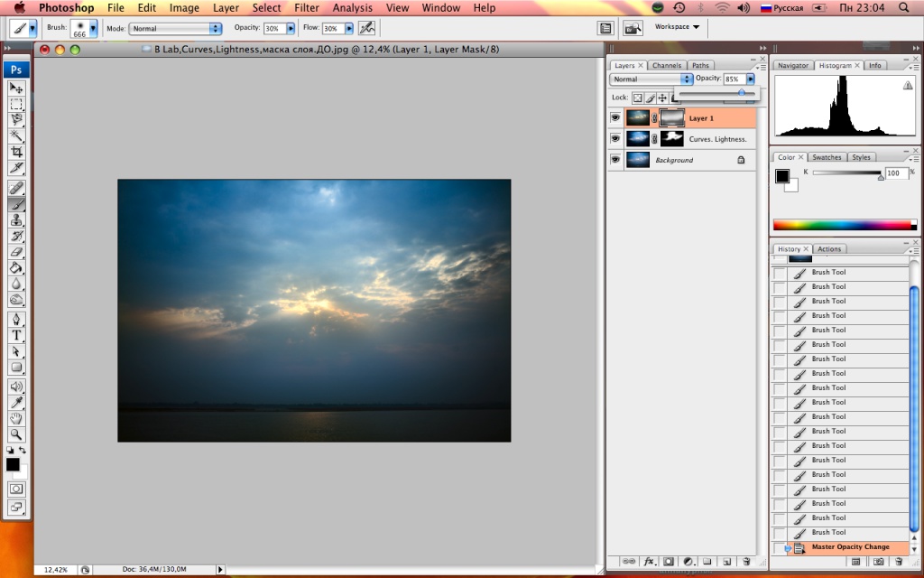This screenshot has width=924, height=578.
Task: Click the layer Opacity slider handle
Action: [x=742, y=92]
